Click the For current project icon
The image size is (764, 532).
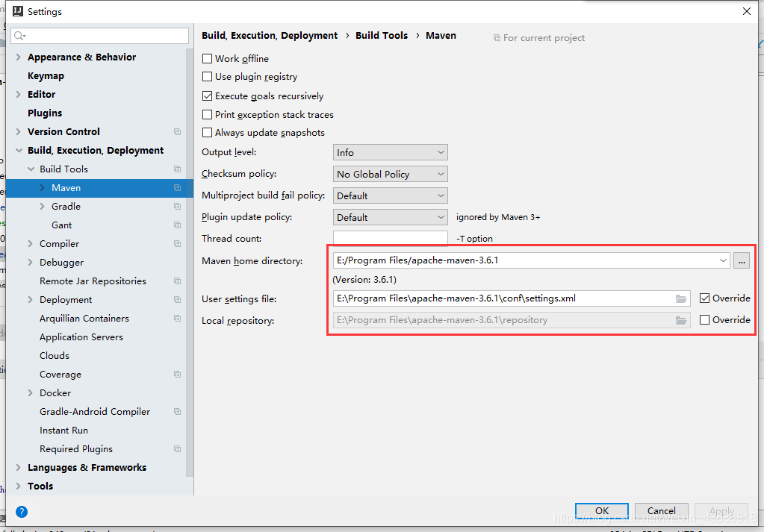(497, 38)
